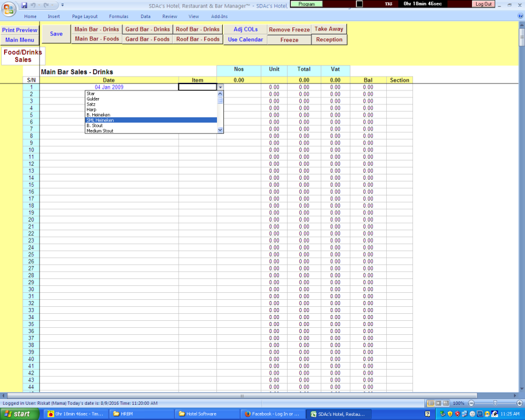Image resolution: width=525 pixels, height=420 pixels.
Task: Open the Customize Quick Access Toolbar arrow
Action: 62,5
